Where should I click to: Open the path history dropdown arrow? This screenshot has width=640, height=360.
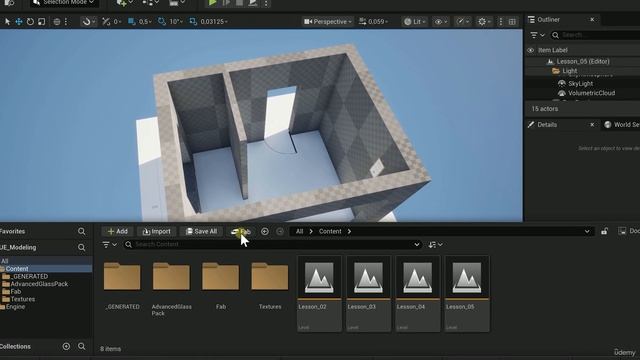pyautogui.click(x=587, y=231)
